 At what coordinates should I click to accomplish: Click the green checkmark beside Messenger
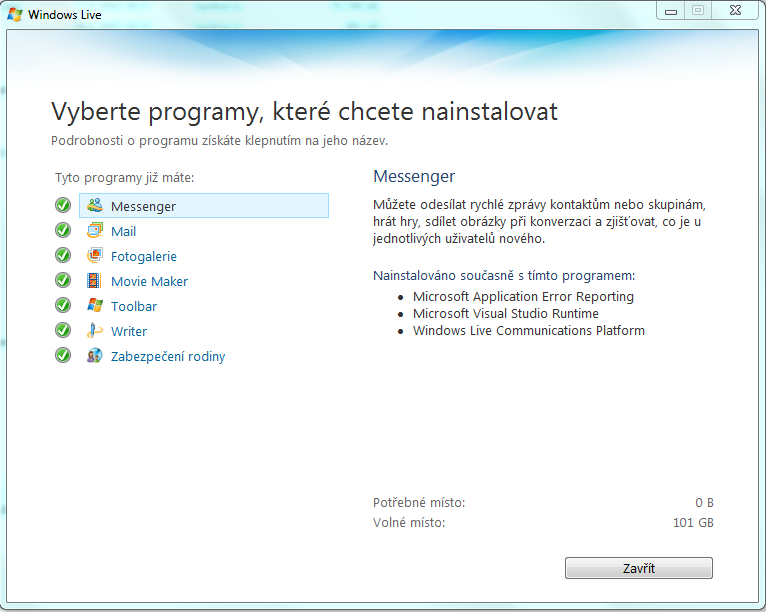click(x=63, y=205)
